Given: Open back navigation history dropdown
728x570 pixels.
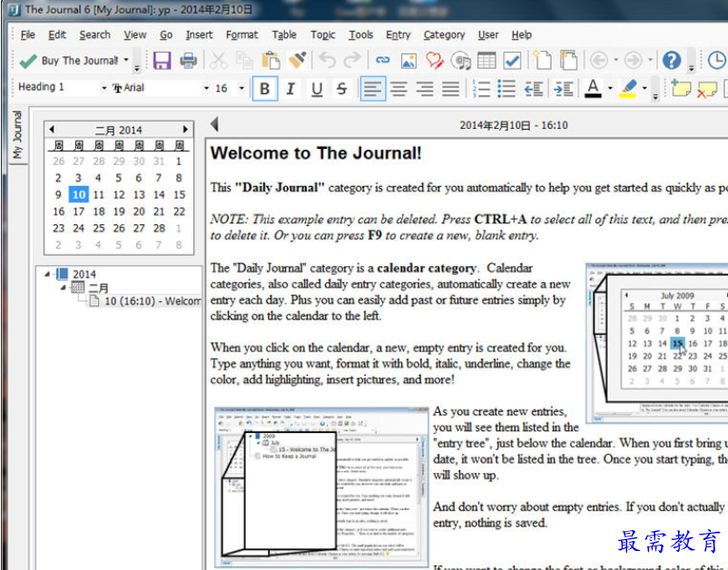Looking at the screenshot, I should [x=616, y=60].
